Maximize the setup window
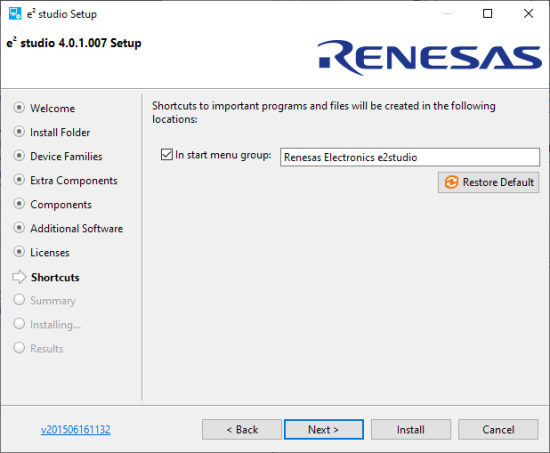Image resolution: width=550 pixels, height=453 pixels. [x=488, y=14]
